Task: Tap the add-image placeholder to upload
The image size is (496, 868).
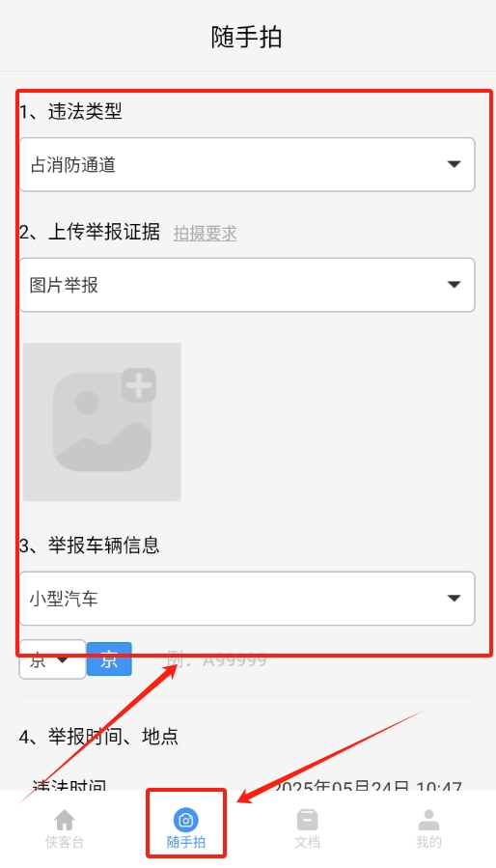Action: (x=102, y=422)
